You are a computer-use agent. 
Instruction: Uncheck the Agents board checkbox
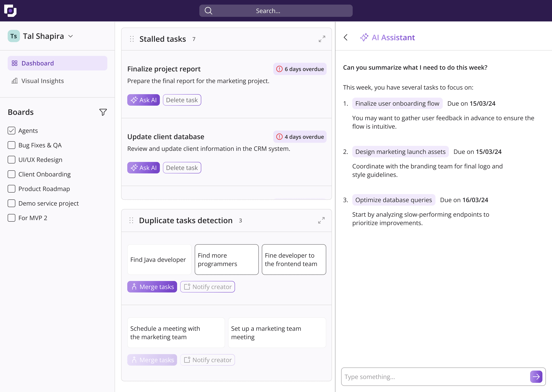pyautogui.click(x=11, y=131)
